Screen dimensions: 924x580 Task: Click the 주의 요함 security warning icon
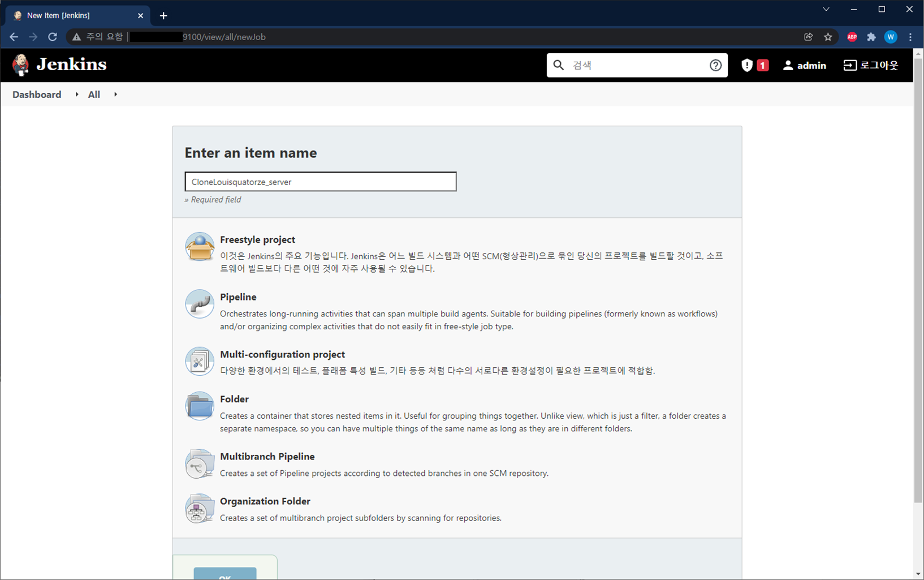tap(76, 37)
